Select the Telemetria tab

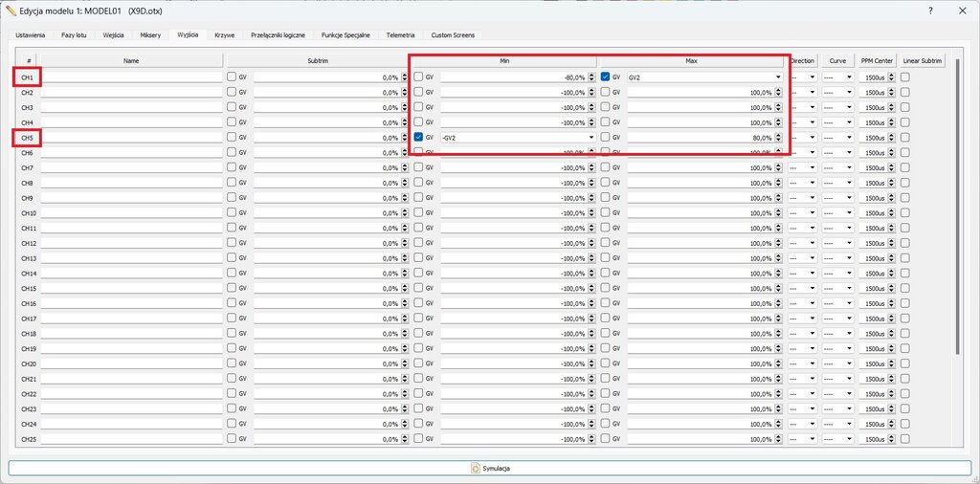pyautogui.click(x=400, y=34)
